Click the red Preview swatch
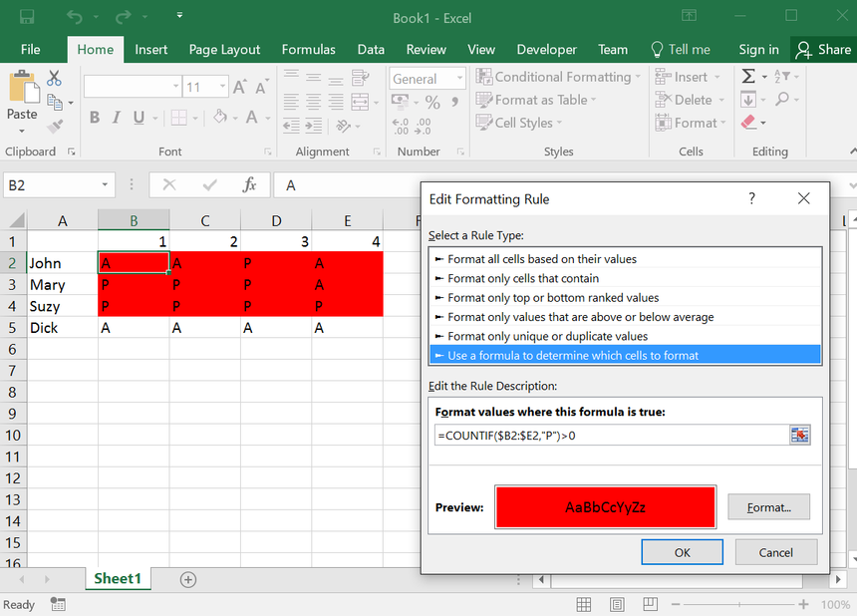This screenshot has width=857, height=616. [x=605, y=506]
